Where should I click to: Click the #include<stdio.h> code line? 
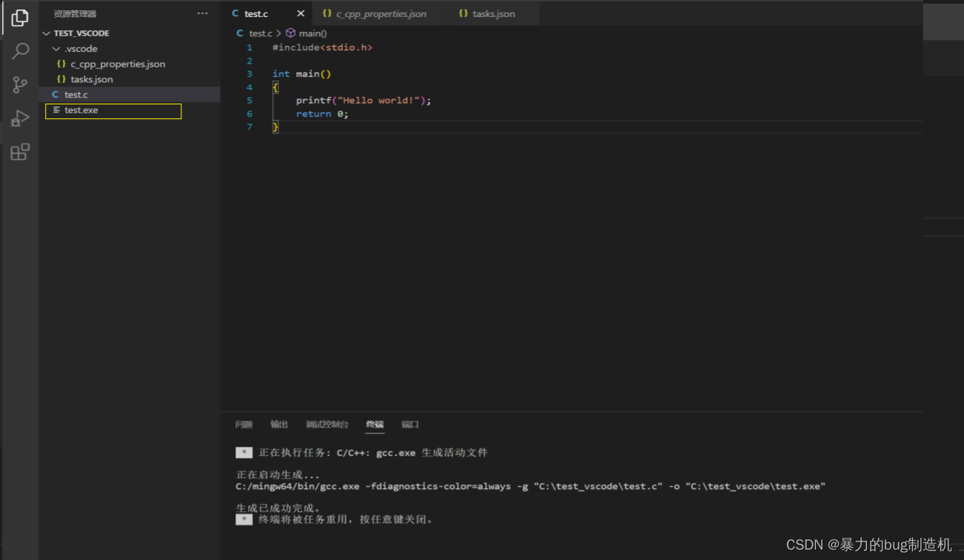coord(322,47)
